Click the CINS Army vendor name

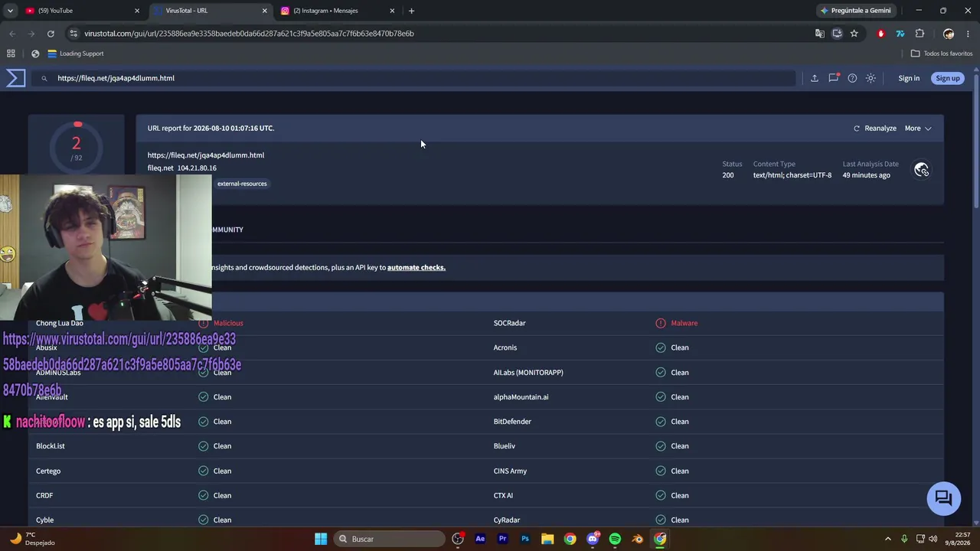(510, 471)
